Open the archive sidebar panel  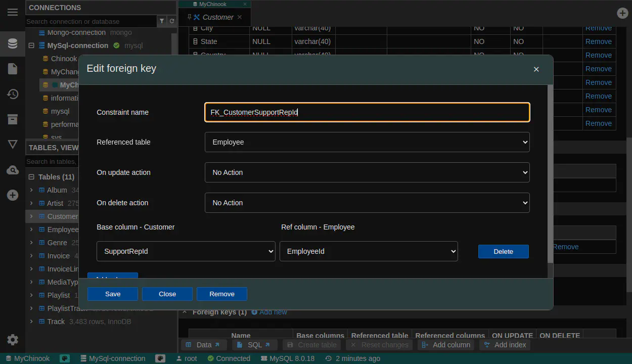tap(13, 119)
